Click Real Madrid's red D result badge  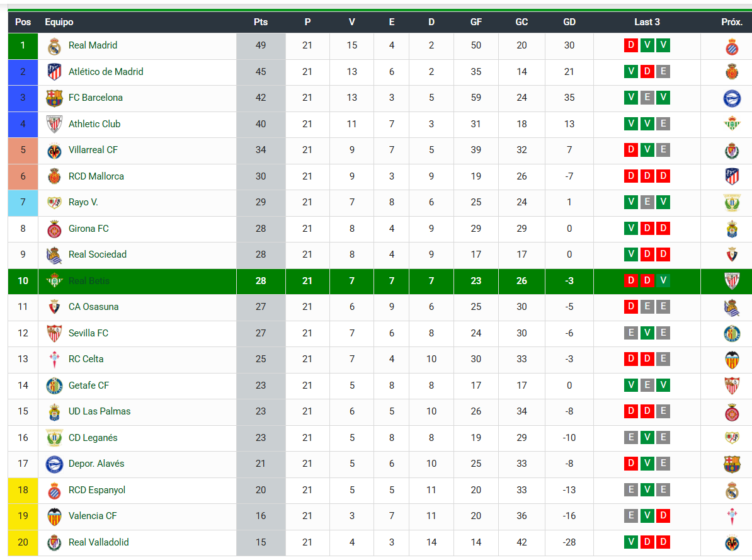[x=630, y=45]
